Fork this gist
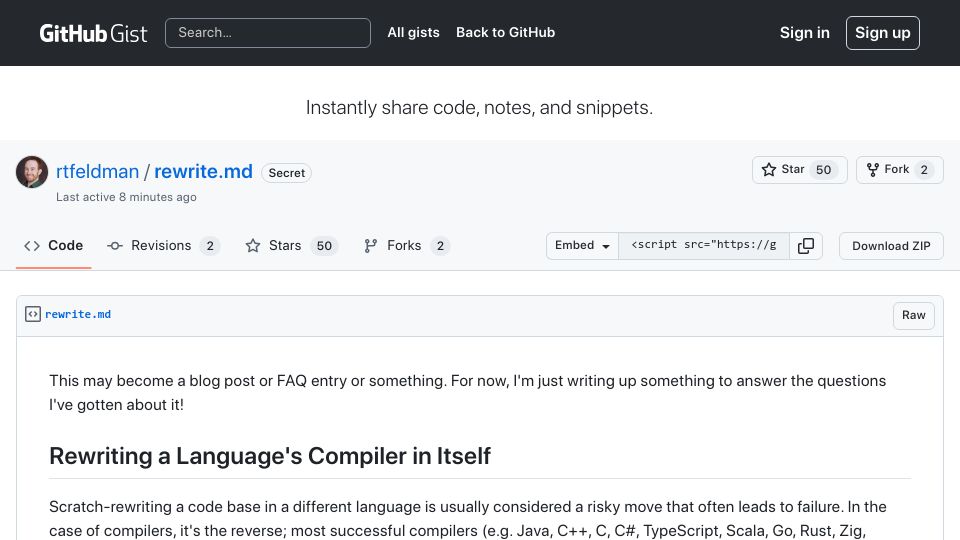Viewport: 960px width, 540px height. click(x=899, y=170)
